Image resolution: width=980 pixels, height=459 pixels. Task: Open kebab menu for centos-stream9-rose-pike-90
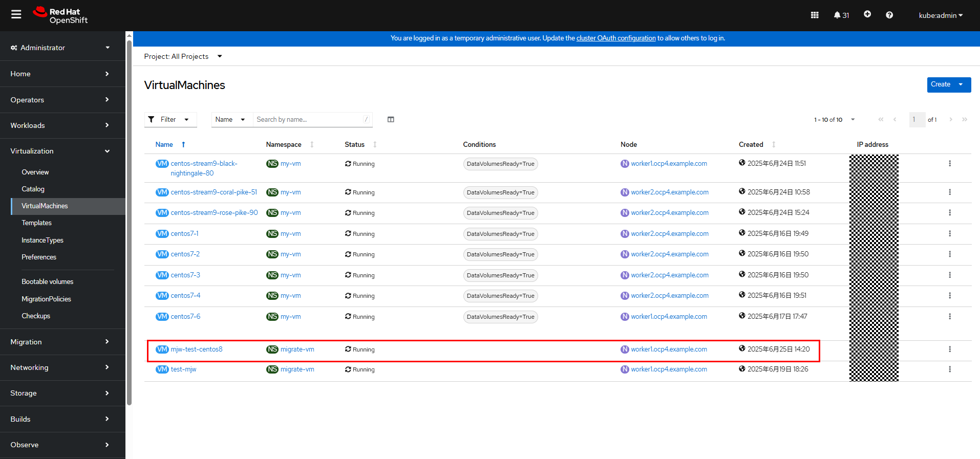pyautogui.click(x=950, y=212)
